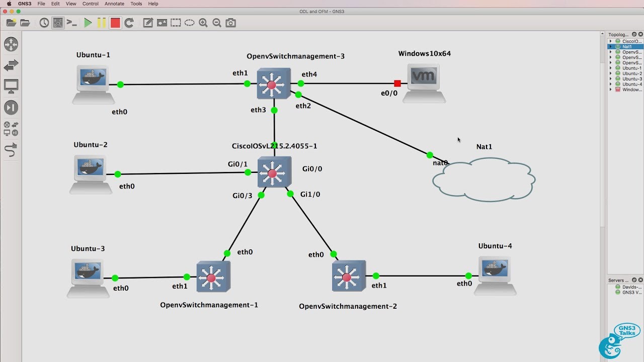The width and height of the screenshot is (644, 362).
Task: Select the Add a note tool
Action: point(148,23)
